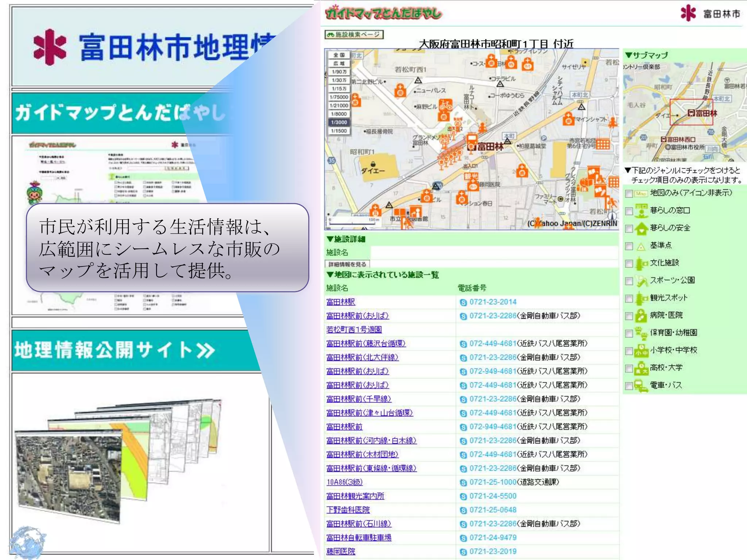Click 電車・バス transit category icon

[x=641, y=386]
